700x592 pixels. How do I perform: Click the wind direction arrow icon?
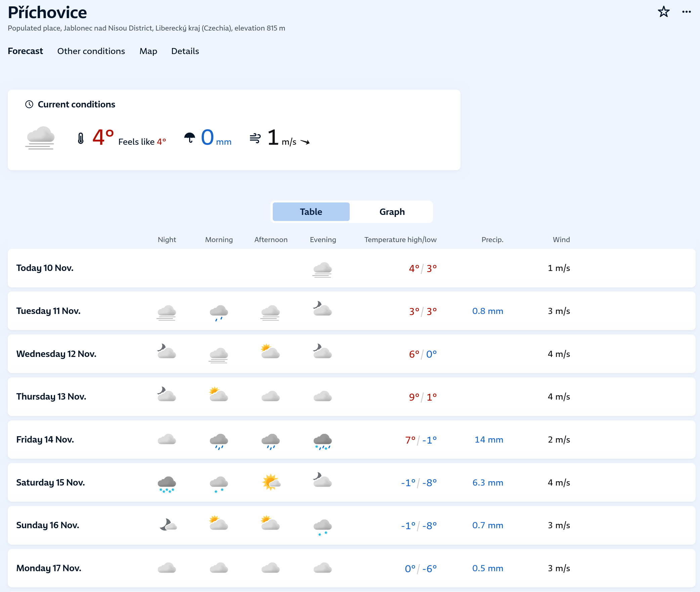pos(305,142)
